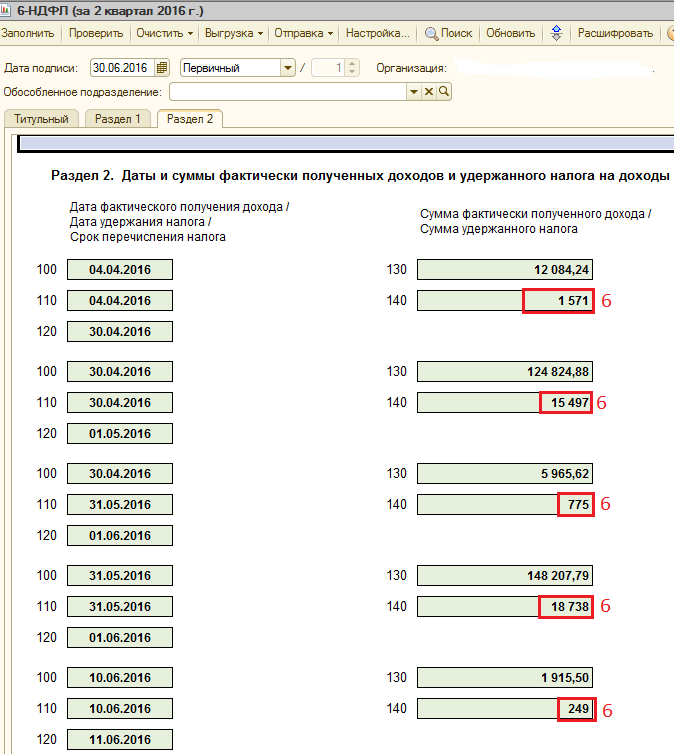Viewport: 674px width, 754px height.
Task: Click the Настройка... button
Action: pos(377,33)
